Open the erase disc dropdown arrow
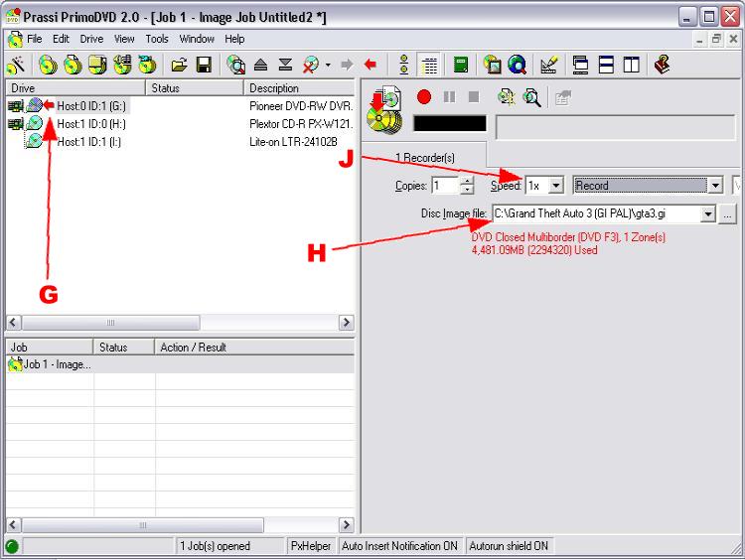Screen dimensions: 745x560 point(328,65)
